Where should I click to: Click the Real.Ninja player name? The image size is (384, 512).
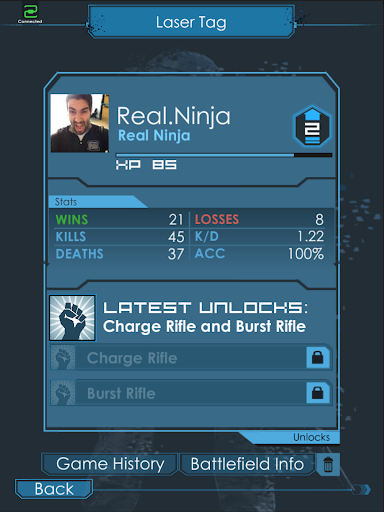tap(173, 116)
